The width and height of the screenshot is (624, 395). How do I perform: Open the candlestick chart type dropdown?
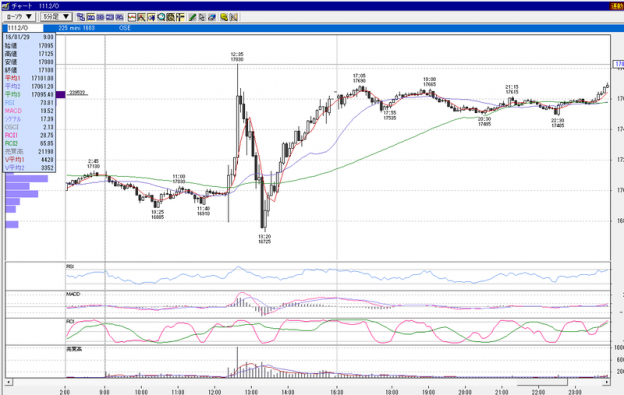20,17
